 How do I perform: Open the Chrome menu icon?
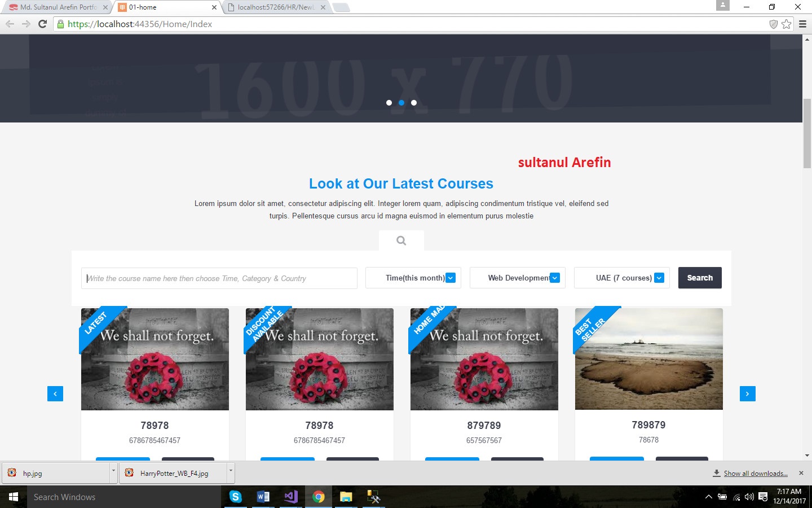(x=802, y=24)
